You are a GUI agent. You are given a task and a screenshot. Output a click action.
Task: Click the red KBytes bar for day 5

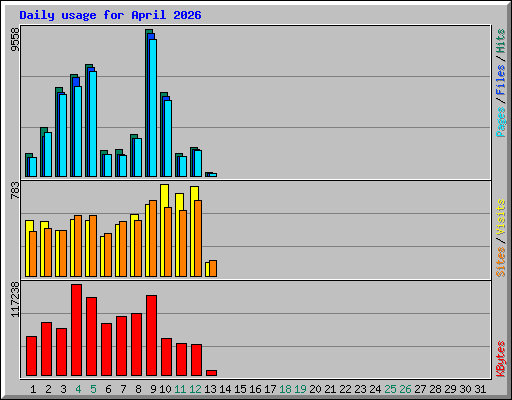click(91, 337)
